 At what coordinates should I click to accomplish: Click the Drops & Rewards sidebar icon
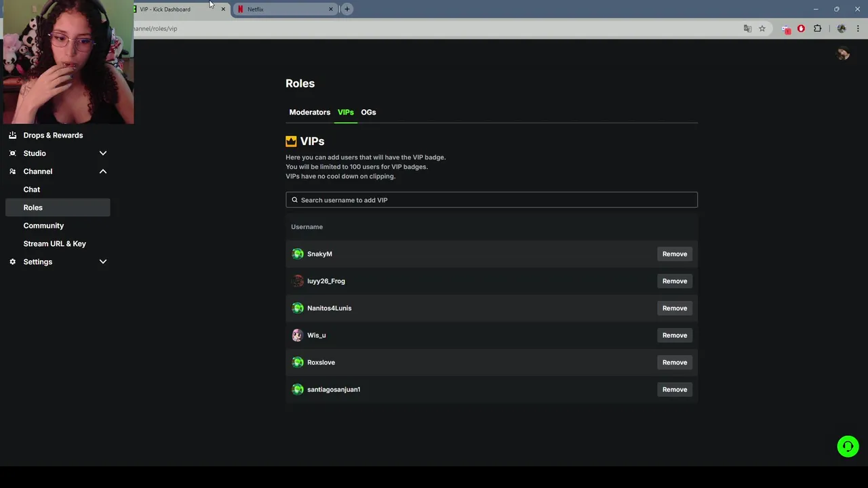[13, 135]
